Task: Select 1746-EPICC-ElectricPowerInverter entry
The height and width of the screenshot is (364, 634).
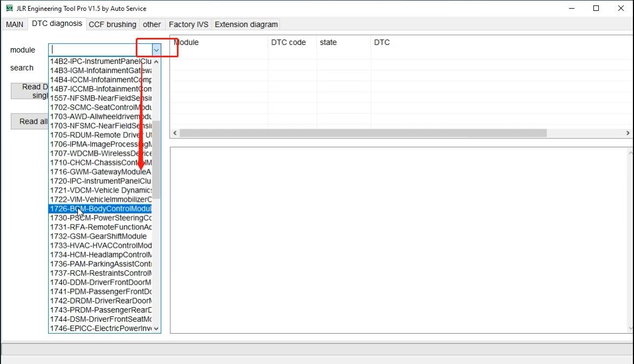Action: 100,328
